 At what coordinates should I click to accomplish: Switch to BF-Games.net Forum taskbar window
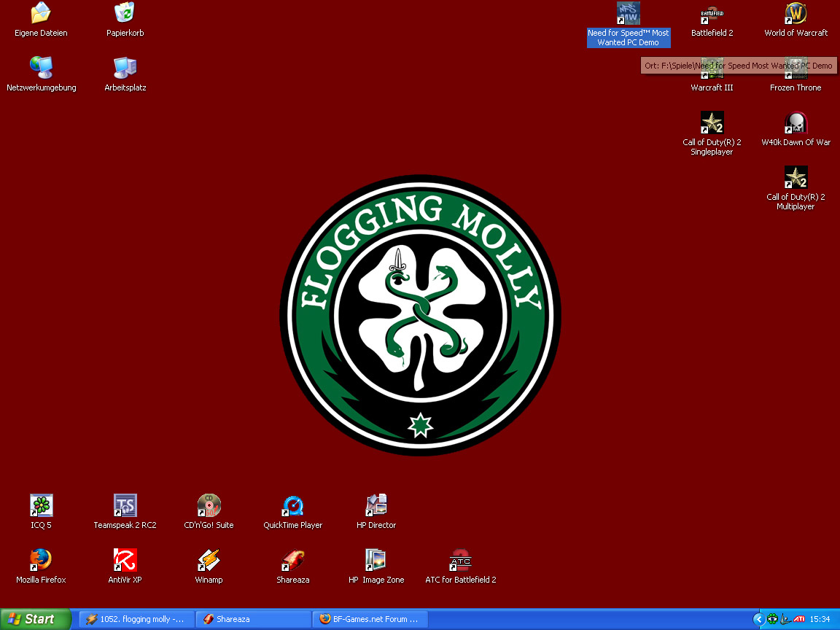370,619
